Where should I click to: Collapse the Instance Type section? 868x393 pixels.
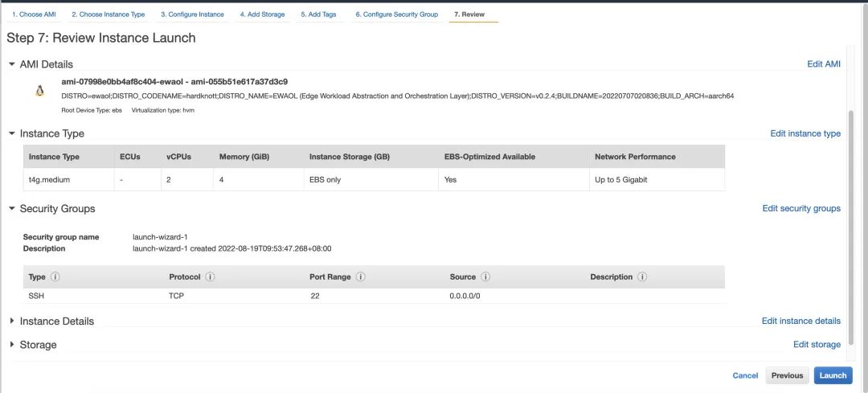pos(12,133)
